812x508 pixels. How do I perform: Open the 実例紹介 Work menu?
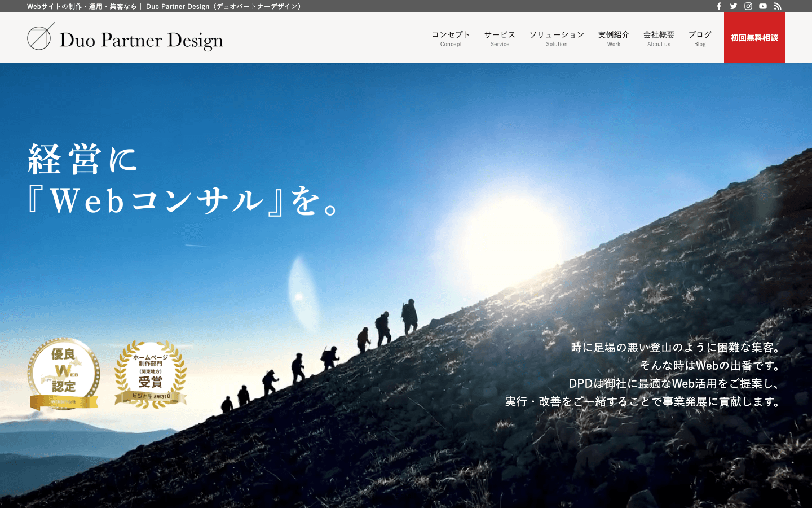614,38
